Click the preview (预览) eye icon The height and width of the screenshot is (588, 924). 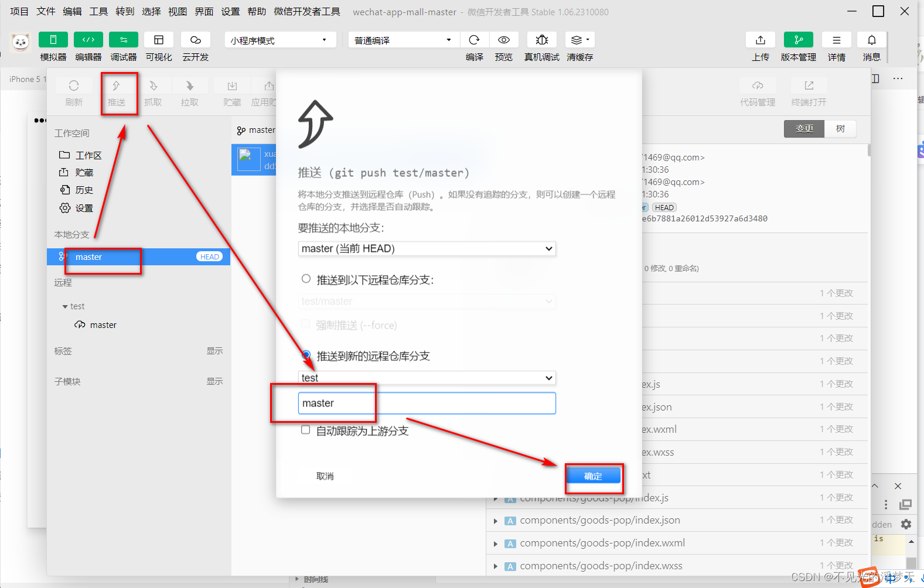point(504,39)
